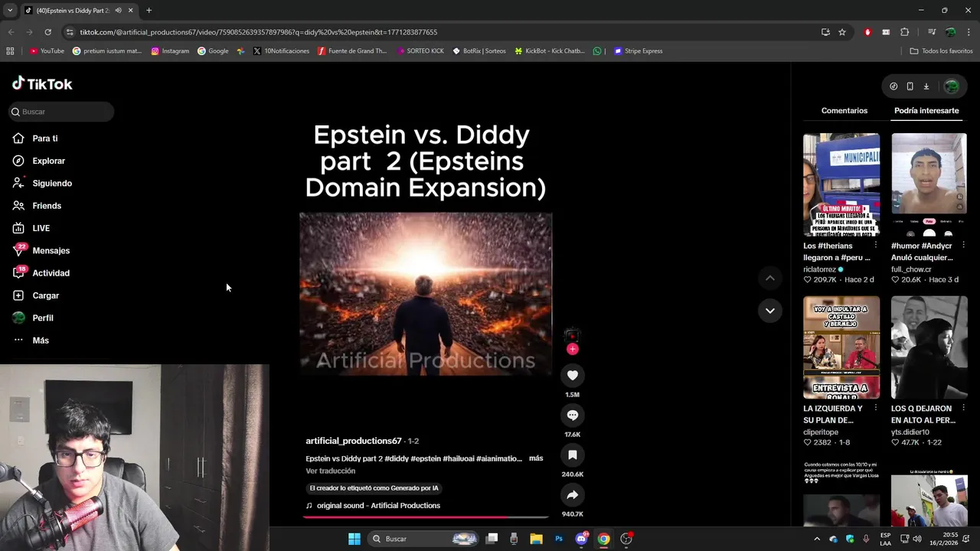Go to previous video with up arrow

(x=769, y=278)
